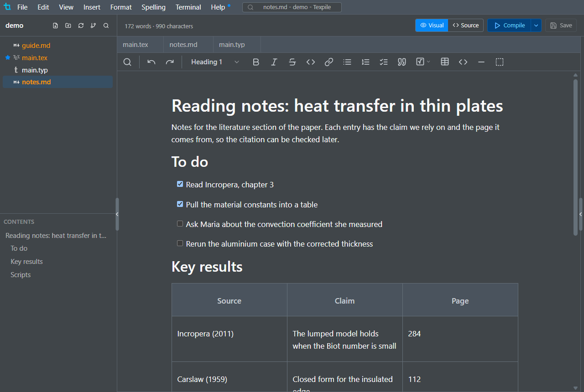
Task: Switch to Source editing mode
Action: 466,26
